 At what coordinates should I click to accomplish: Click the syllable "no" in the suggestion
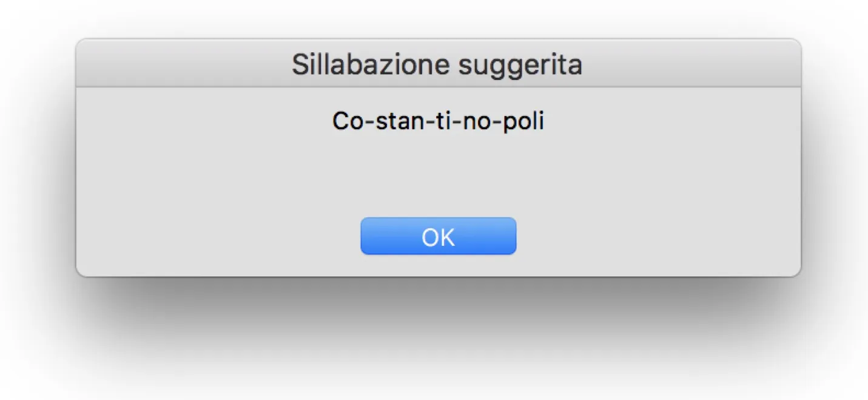pos(475,121)
